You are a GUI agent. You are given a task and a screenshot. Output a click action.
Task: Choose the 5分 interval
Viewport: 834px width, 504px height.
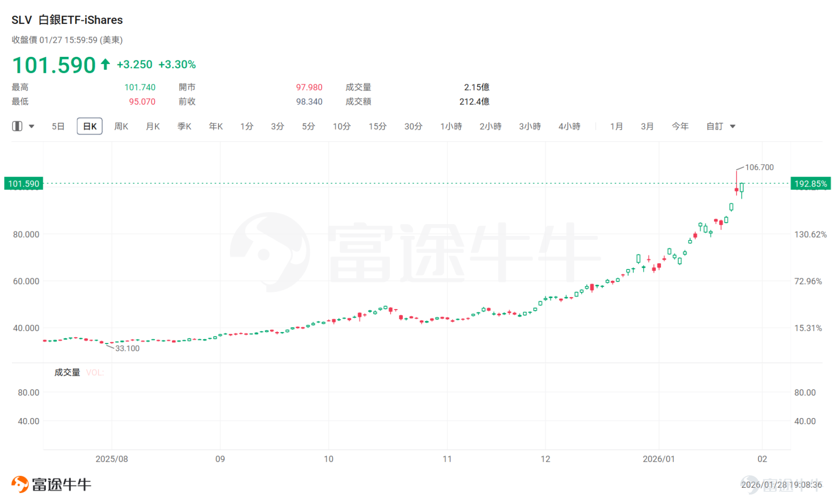[x=309, y=126]
